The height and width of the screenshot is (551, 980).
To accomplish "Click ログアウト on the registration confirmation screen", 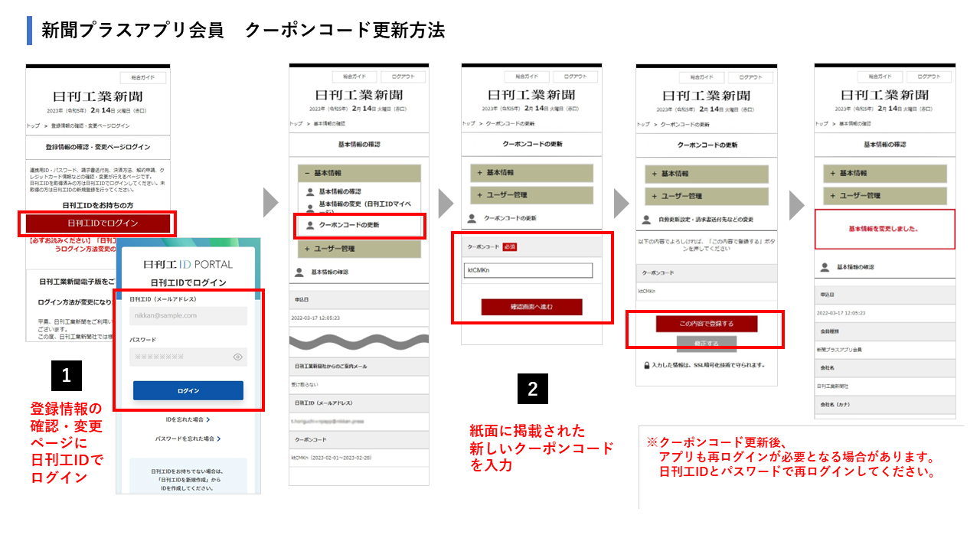I will point(750,77).
